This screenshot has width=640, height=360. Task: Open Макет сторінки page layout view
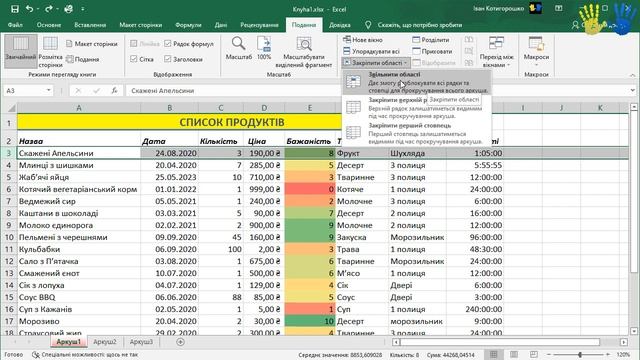coord(92,44)
